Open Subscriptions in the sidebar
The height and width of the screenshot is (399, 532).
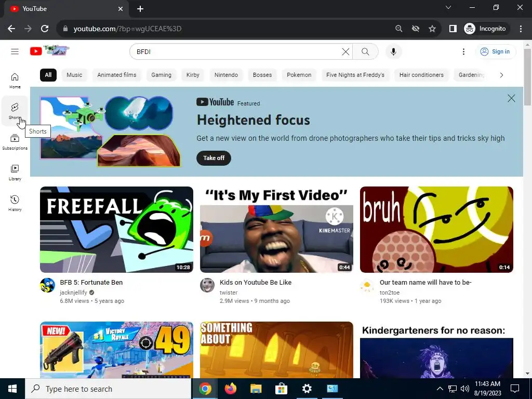pos(15,142)
